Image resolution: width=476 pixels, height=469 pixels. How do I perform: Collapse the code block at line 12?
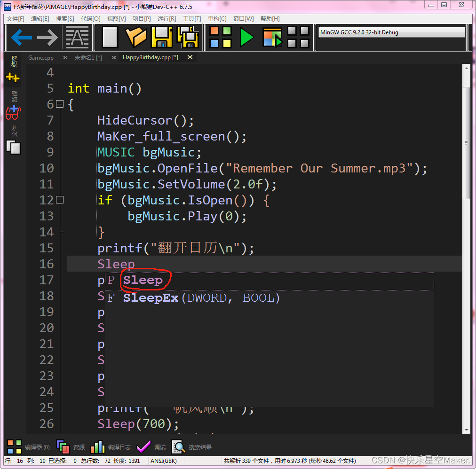(60, 199)
